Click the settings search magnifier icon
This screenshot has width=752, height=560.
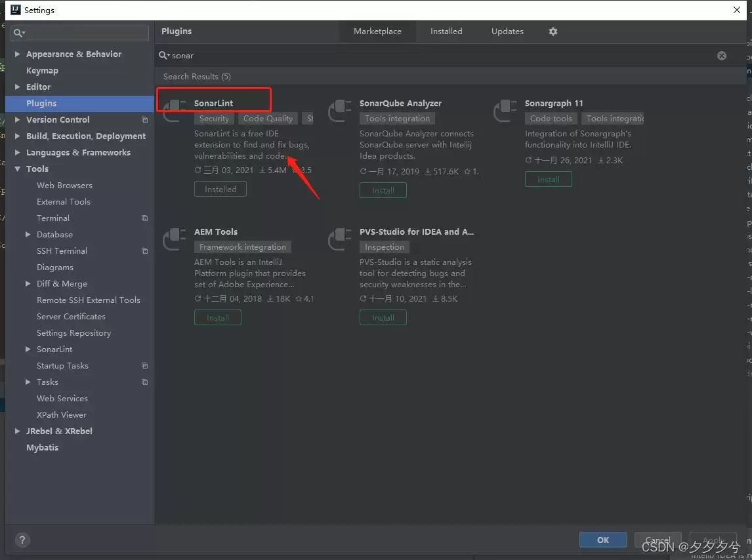point(18,33)
